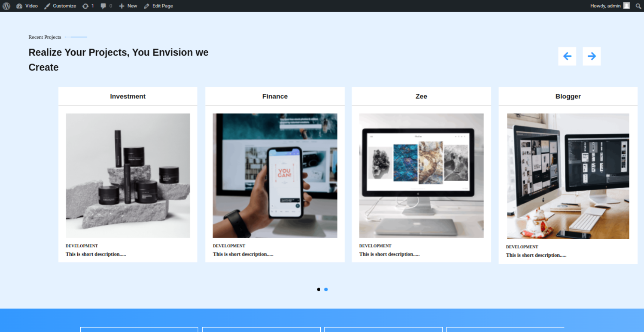The width and height of the screenshot is (644, 332).
Task: Click the phone-in-hand Finance image
Action: point(275,175)
